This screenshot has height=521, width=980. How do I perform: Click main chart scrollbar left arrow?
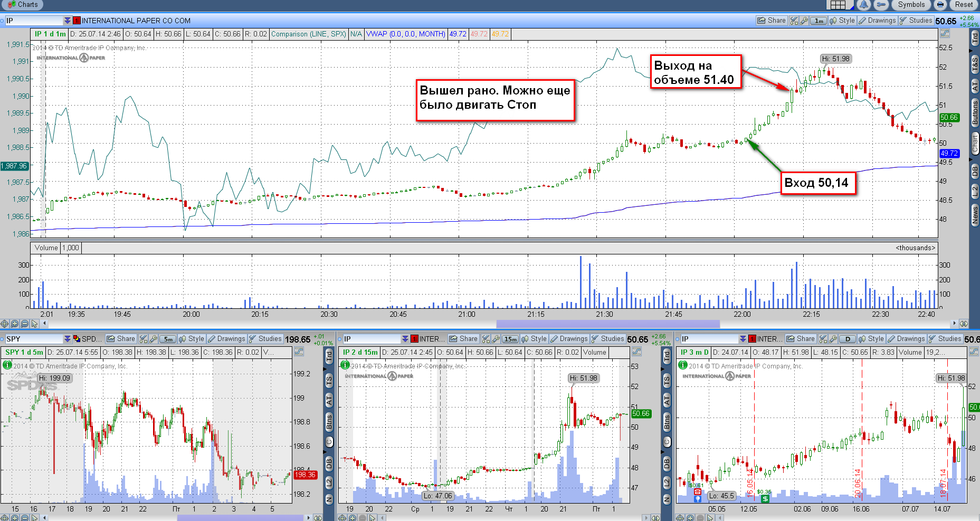[45, 323]
